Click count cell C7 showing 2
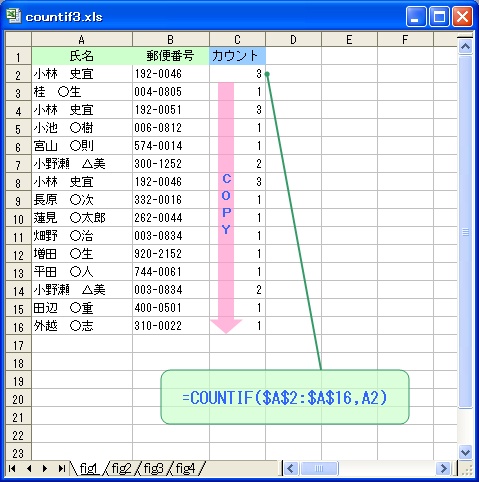Screen dimensions: 479x482 point(237,164)
